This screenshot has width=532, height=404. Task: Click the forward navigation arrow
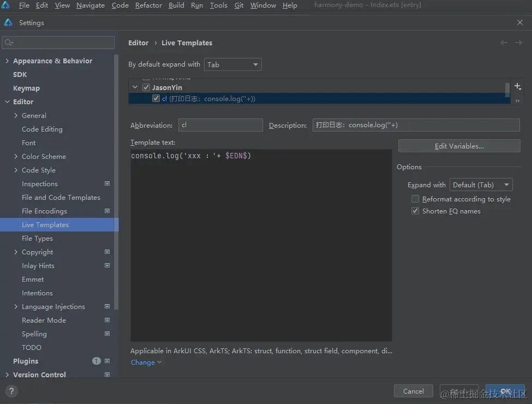(x=518, y=43)
